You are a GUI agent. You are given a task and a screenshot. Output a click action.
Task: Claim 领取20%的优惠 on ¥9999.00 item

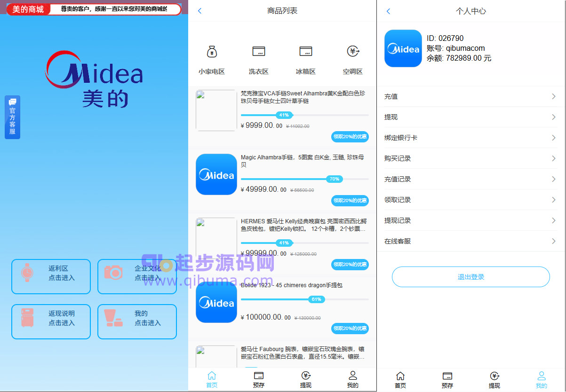point(350,137)
